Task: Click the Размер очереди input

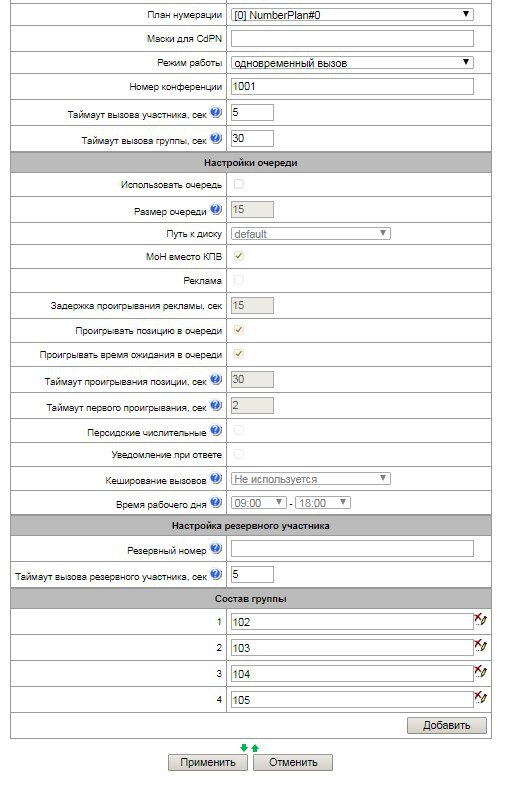Action: point(252,209)
